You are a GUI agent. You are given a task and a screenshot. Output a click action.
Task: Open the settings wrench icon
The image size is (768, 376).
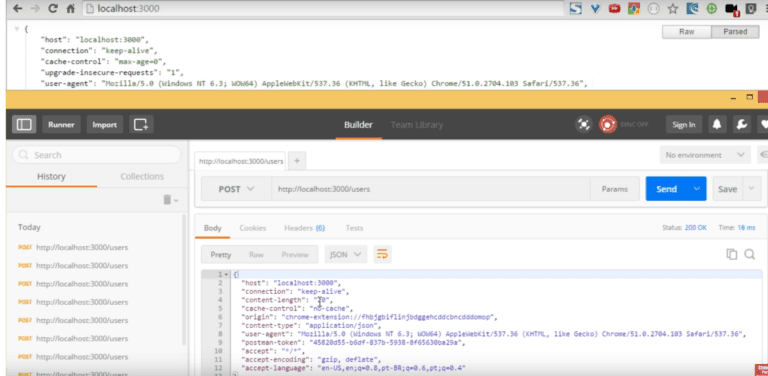pyautogui.click(x=742, y=124)
